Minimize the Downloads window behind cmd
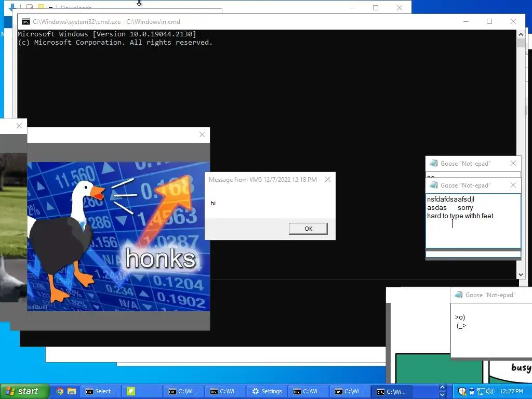The width and height of the screenshot is (532, 399). click(352, 7)
